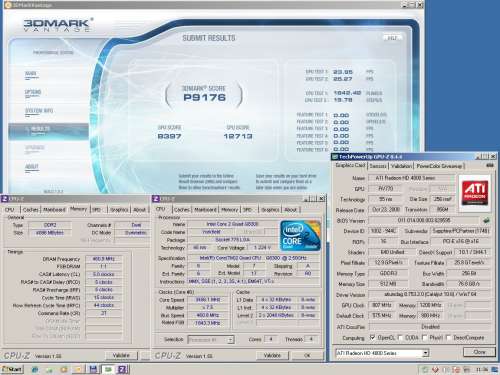Click the GPU score 8397 value
The height and width of the screenshot is (375, 500).
point(169,136)
